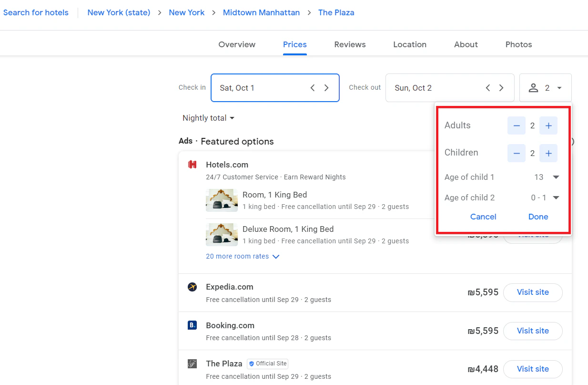Open the About tab
This screenshot has width=588, height=385.
[466, 44]
